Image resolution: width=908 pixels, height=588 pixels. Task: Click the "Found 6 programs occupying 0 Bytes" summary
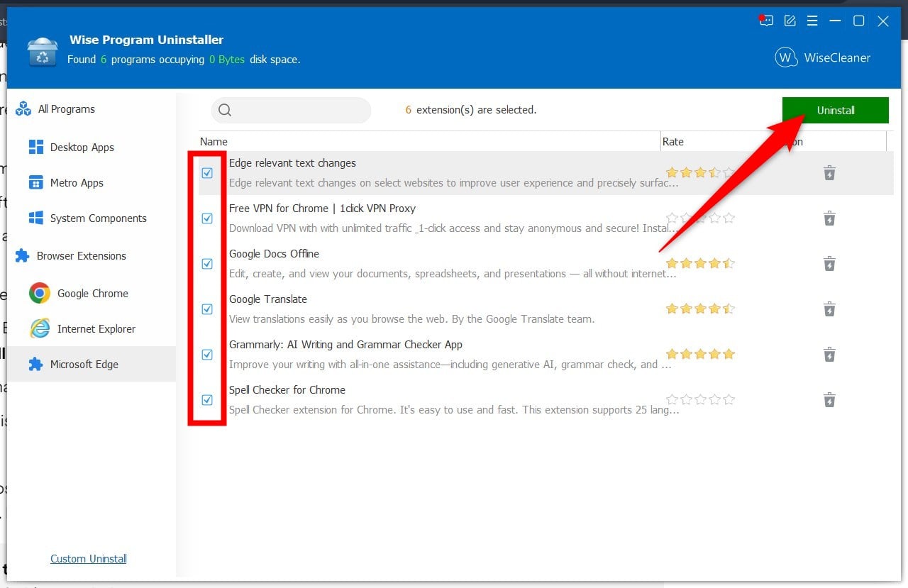click(x=184, y=60)
